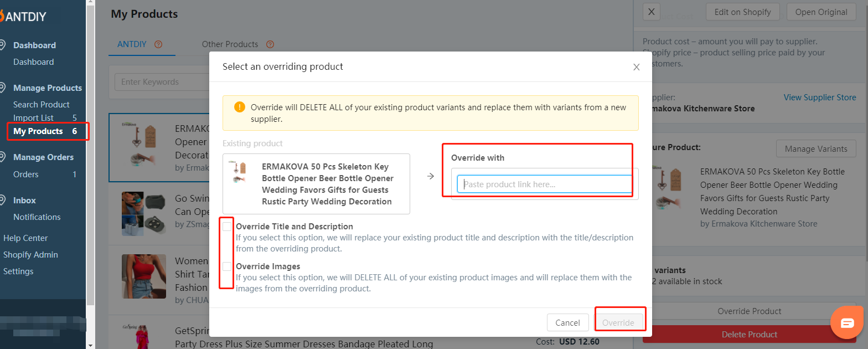Click the Manage Variants button
Viewport: 868px width, 349px height.
(x=815, y=148)
